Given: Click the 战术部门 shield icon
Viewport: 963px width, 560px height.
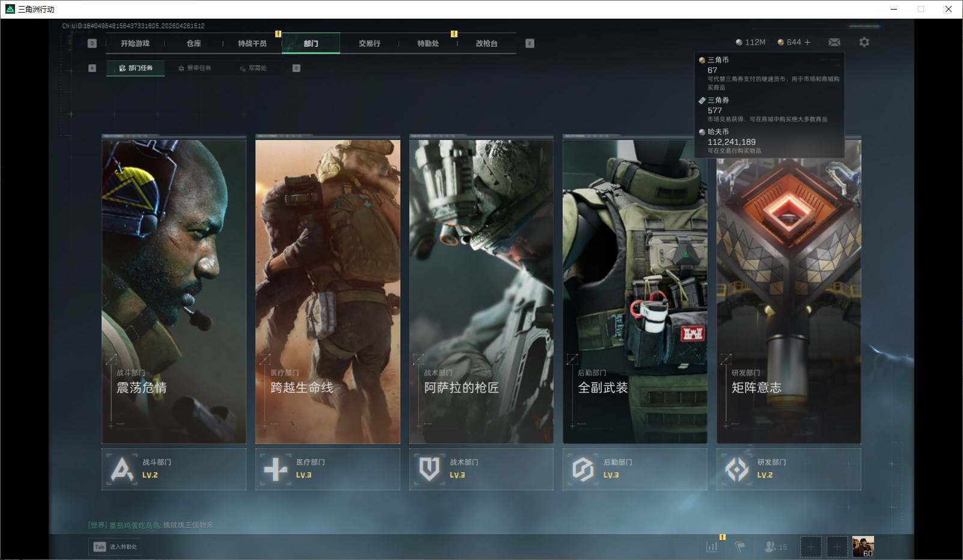Looking at the screenshot, I should pos(429,469).
